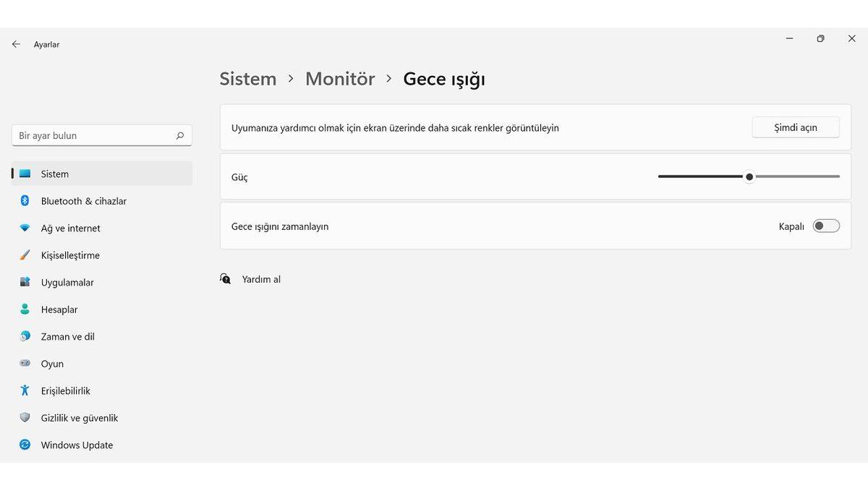This screenshot has height=488, width=868.
Task: Open the Yardım al help link
Action: tap(260, 279)
